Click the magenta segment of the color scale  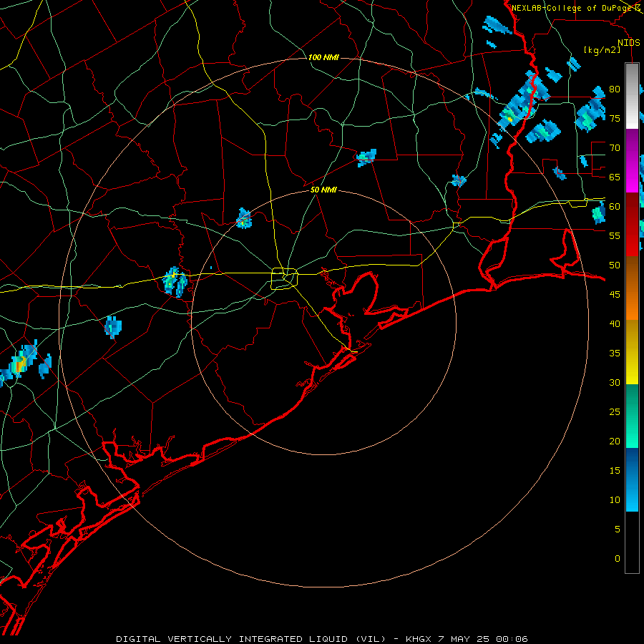pos(632,160)
